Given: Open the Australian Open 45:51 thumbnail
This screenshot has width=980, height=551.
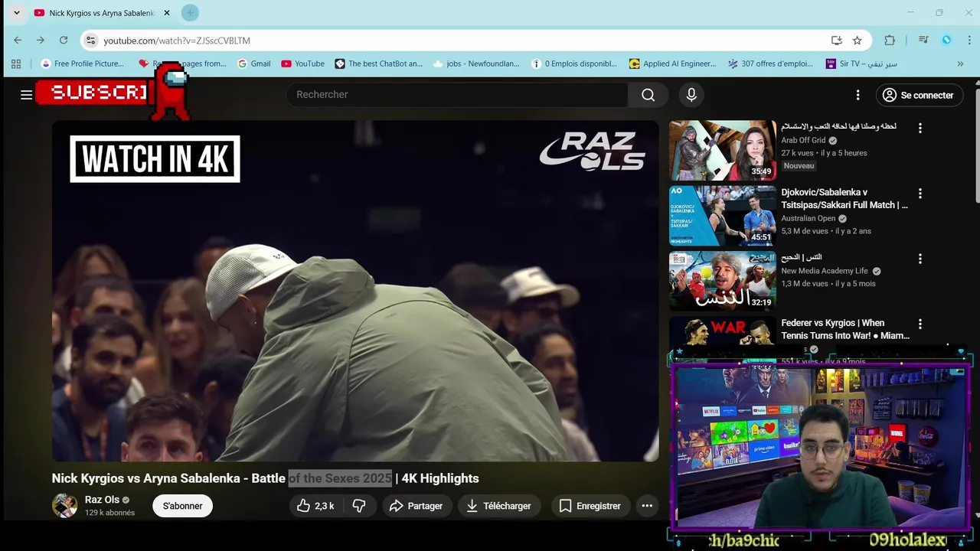Looking at the screenshot, I should (722, 216).
